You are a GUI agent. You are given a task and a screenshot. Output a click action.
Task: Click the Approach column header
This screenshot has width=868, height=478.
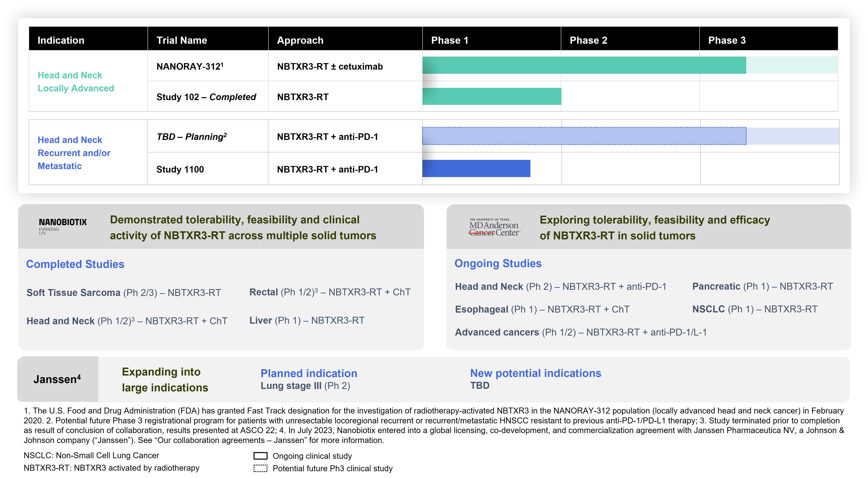coord(300,40)
